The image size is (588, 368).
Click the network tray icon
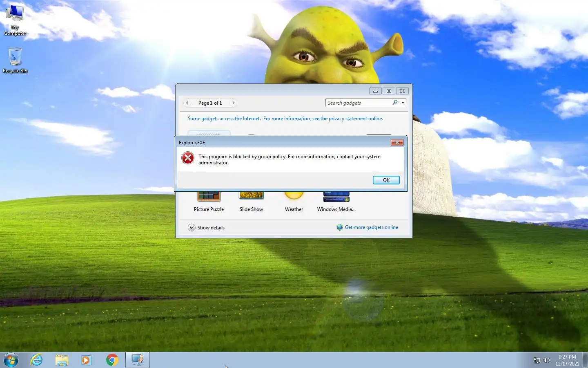[x=537, y=360]
